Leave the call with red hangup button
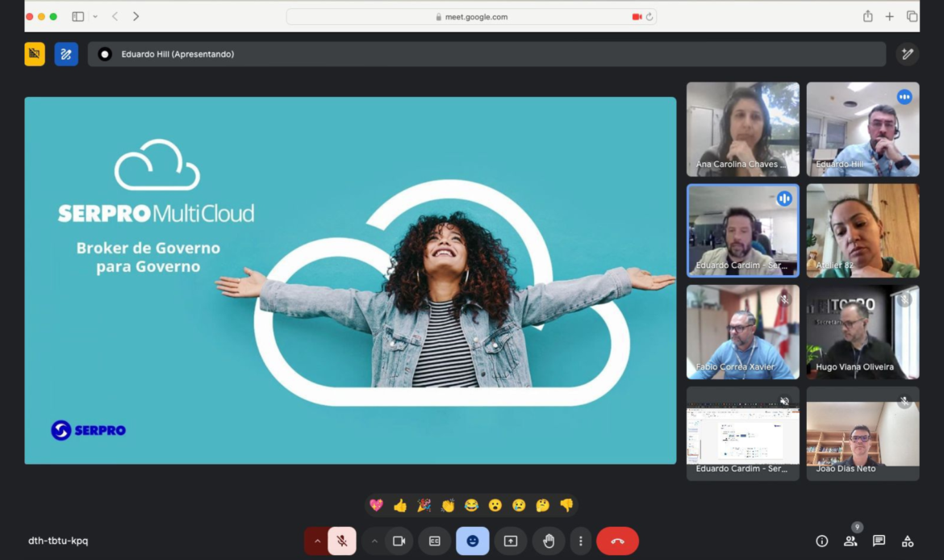Image resolution: width=944 pixels, height=560 pixels. (x=618, y=541)
